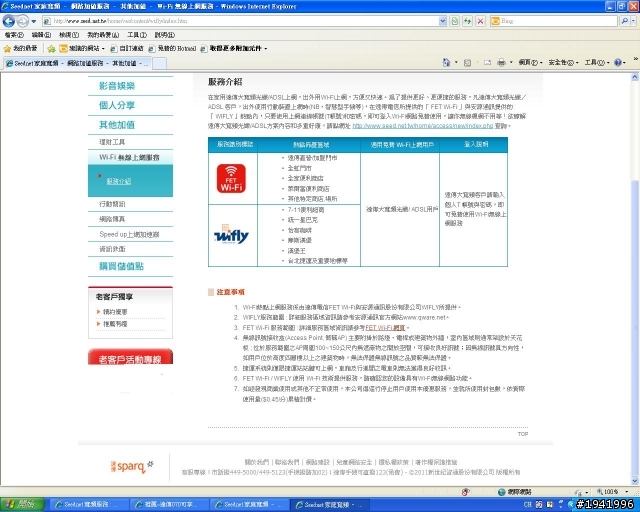Refresh the page with the green arrows icon
This screenshot has width=640, height=512.
pos(467,21)
